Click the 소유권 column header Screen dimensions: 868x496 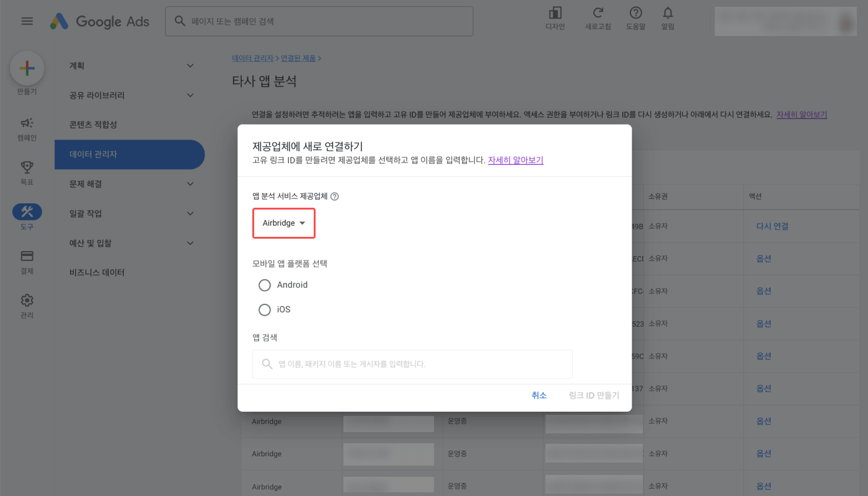click(657, 197)
